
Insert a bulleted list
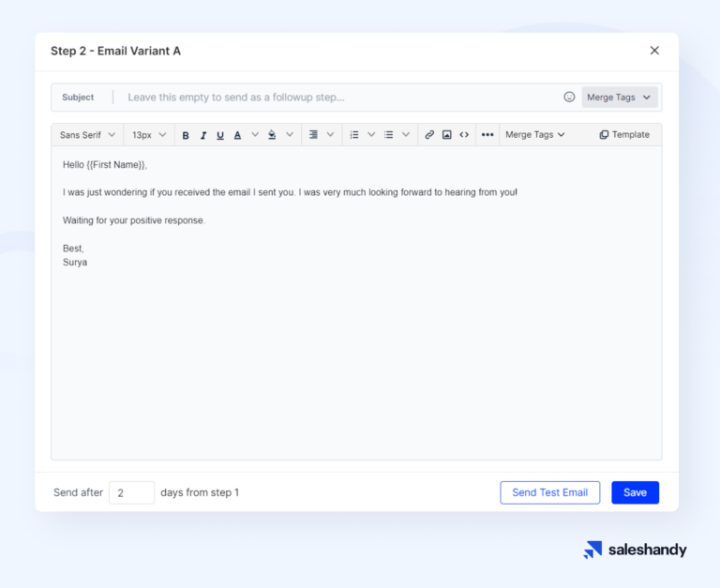click(388, 135)
